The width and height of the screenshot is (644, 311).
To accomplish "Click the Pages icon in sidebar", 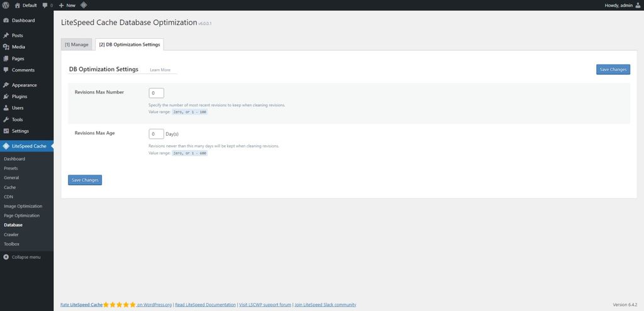I will [x=6, y=58].
